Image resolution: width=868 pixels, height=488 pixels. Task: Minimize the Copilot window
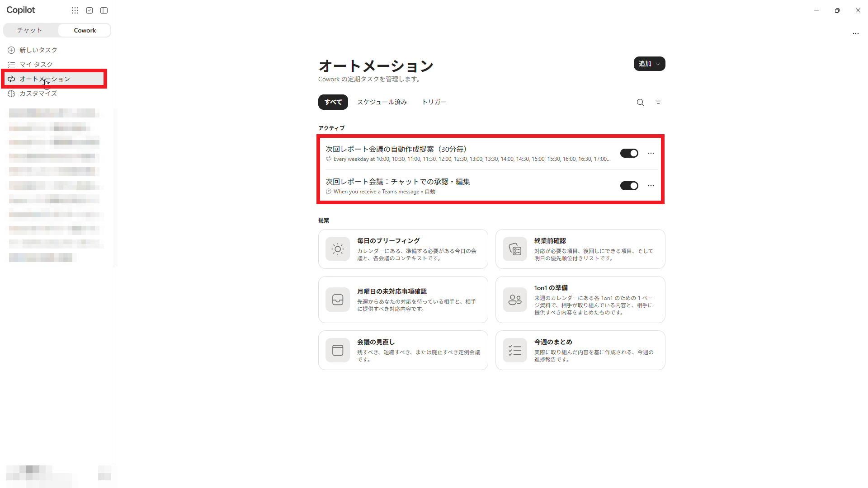[816, 10]
